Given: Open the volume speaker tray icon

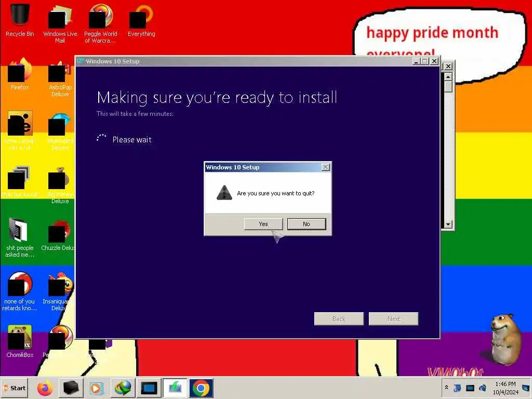Looking at the screenshot, I should point(483,388).
